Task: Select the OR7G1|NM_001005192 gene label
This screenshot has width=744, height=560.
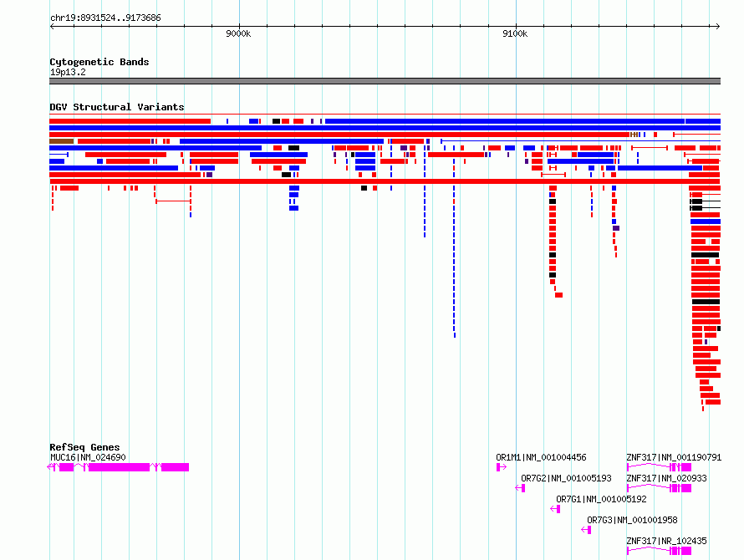Action: pyautogui.click(x=601, y=499)
